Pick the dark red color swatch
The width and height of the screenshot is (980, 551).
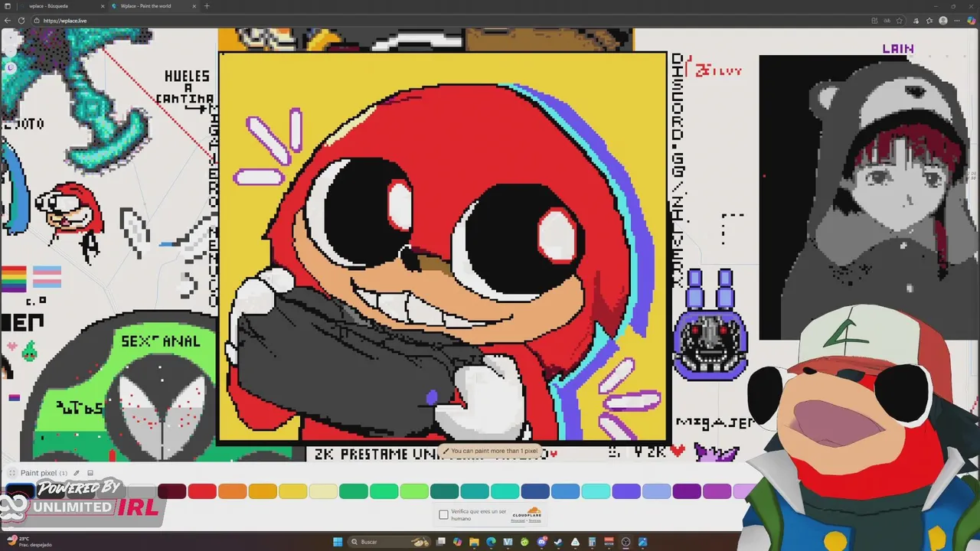click(x=171, y=491)
